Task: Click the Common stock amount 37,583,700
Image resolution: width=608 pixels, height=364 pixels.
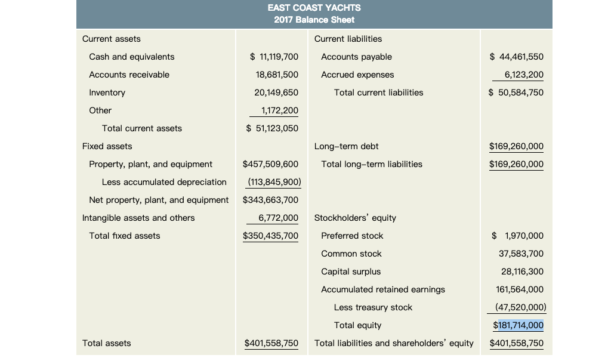Action: pyautogui.click(x=521, y=254)
